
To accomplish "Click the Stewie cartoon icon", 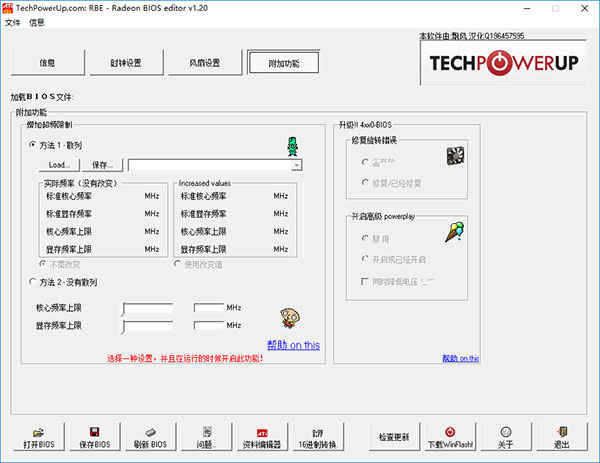I will point(290,318).
